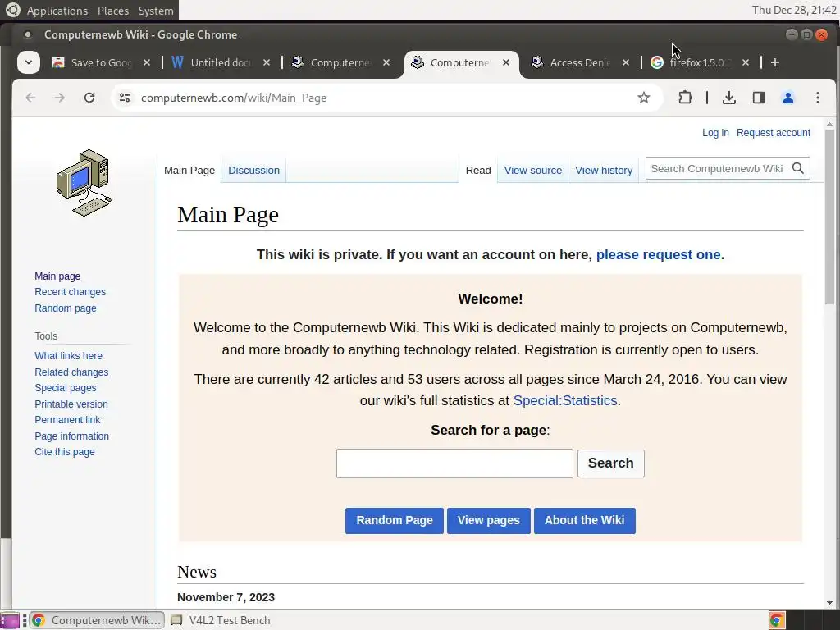The height and width of the screenshot is (630, 840).
Task: Open the Extensions puzzle icon
Action: (685, 98)
